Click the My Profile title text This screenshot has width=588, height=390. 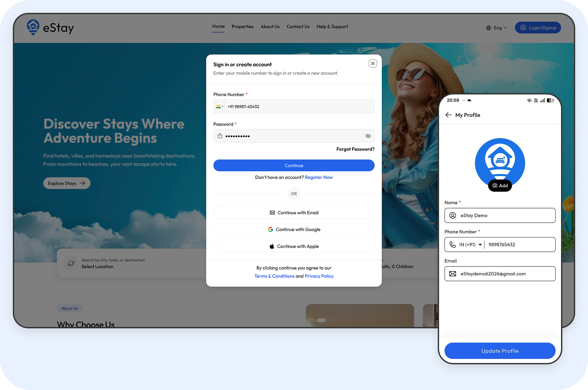468,115
